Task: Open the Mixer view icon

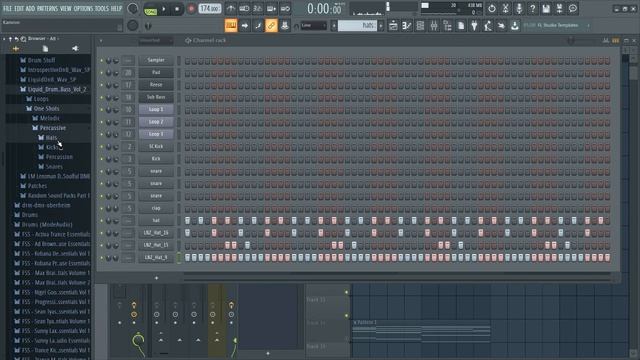Action: click(x=434, y=26)
